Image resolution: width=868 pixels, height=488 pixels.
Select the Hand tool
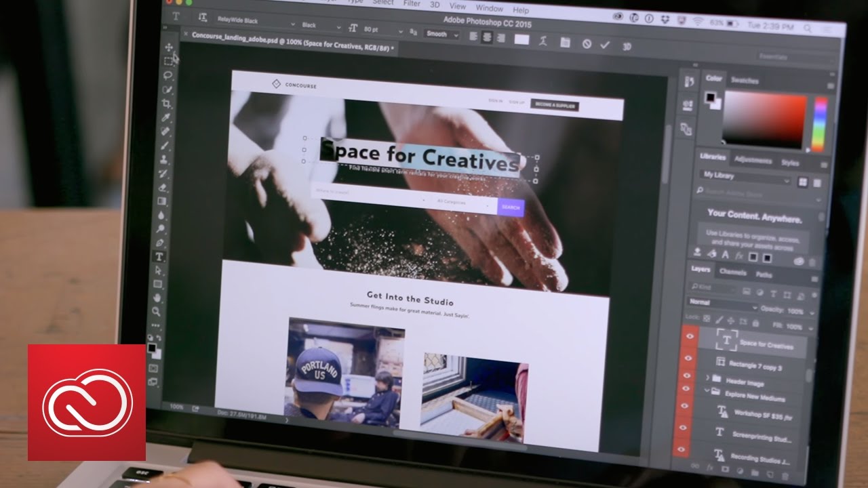click(x=157, y=298)
